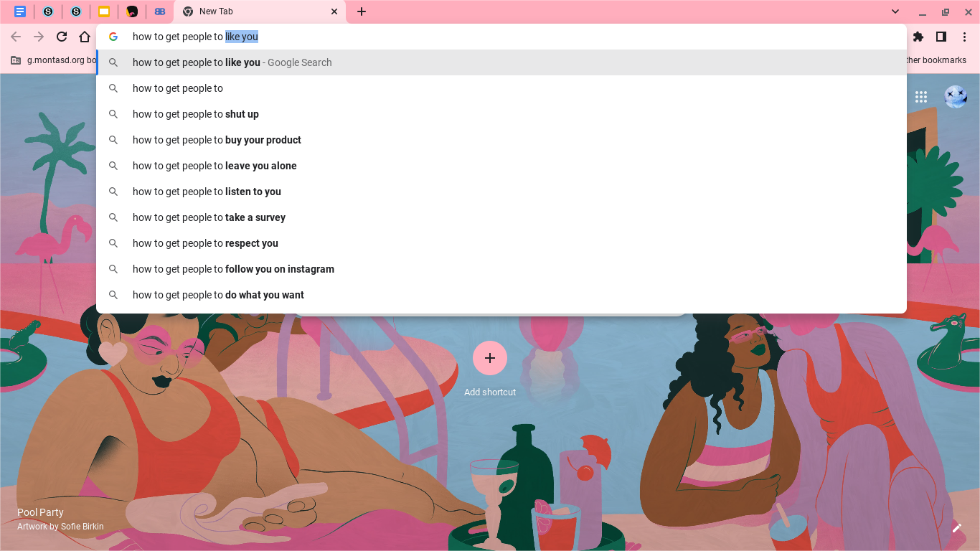Click the Google G icon in address bar
This screenshot has height=551, width=980.
coord(113,37)
